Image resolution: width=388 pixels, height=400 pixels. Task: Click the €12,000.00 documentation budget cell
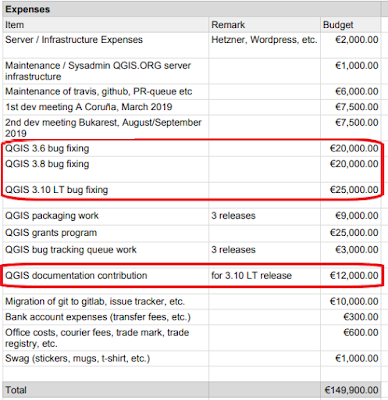tap(351, 276)
